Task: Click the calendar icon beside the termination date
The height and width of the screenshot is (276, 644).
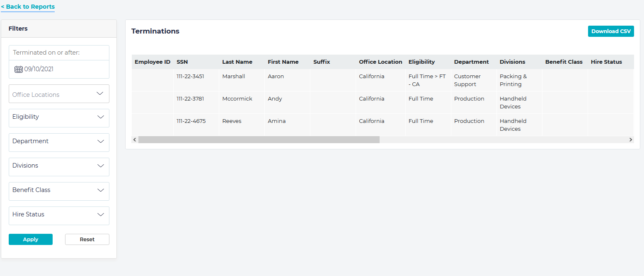Action: point(19,69)
